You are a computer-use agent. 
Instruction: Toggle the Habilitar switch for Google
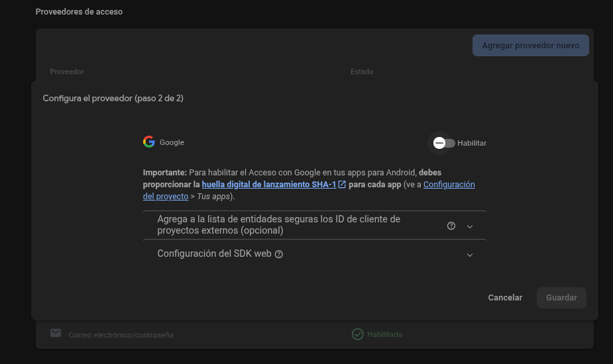[443, 143]
